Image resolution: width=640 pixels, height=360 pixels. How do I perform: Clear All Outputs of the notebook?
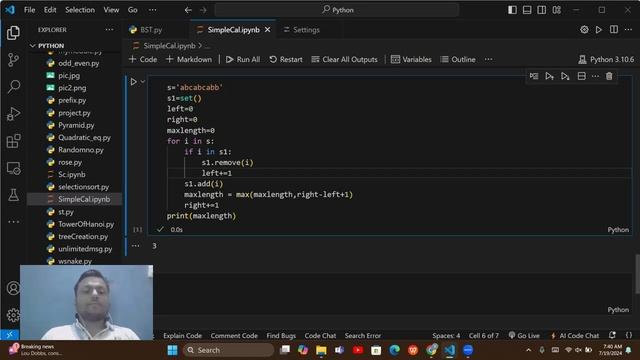(344, 60)
